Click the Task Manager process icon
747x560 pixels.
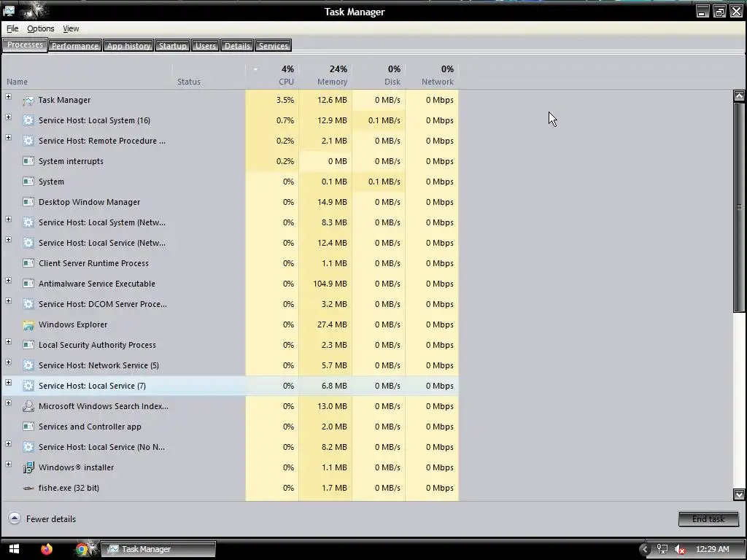28,100
